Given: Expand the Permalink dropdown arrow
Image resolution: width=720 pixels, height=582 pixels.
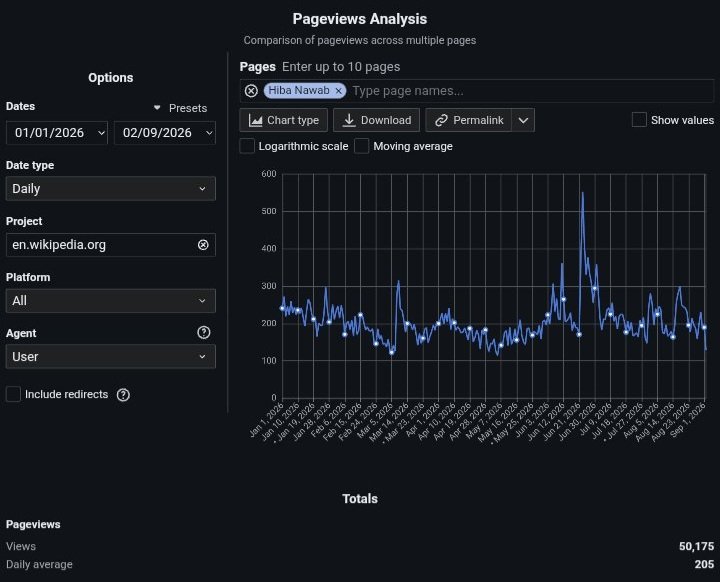Looking at the screenshot, I should [523, 120].
